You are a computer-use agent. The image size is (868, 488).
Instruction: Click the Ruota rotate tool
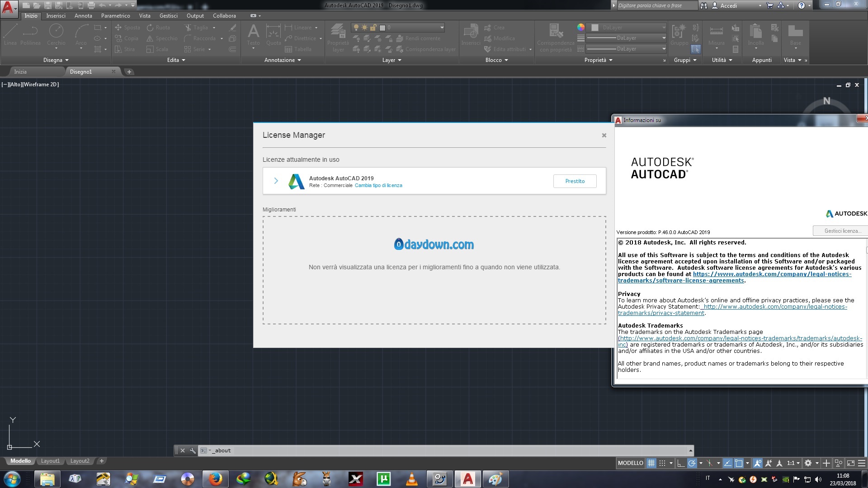tap(158, 28)
